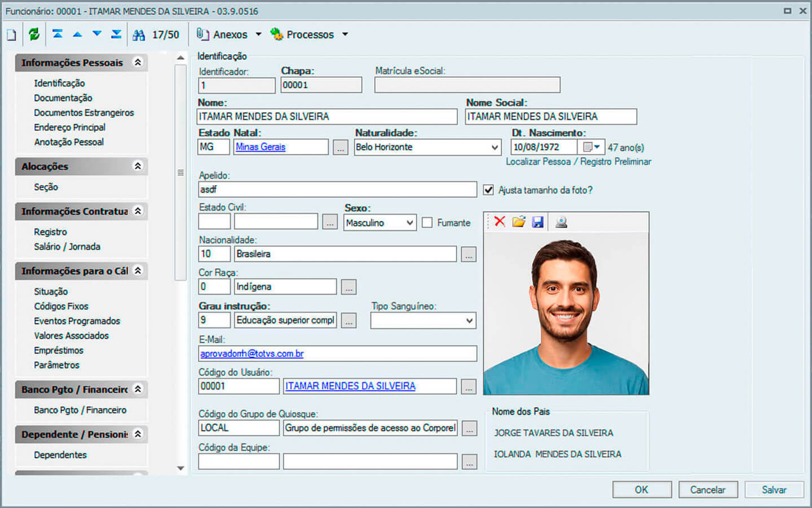Click the Salvar button
Screen dimensions: 812x508
[774, 489]
